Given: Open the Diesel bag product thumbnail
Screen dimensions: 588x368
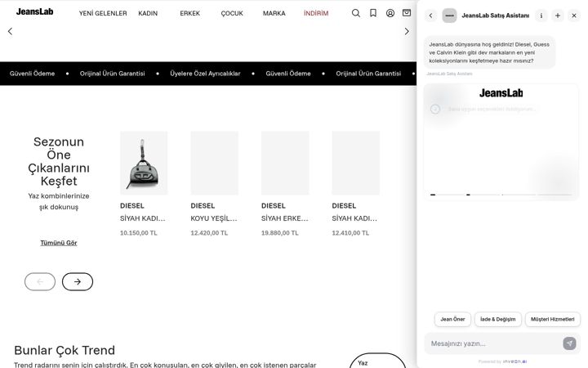Looking at the screenshot, I should pyautogui.click(x=144, y=163).
